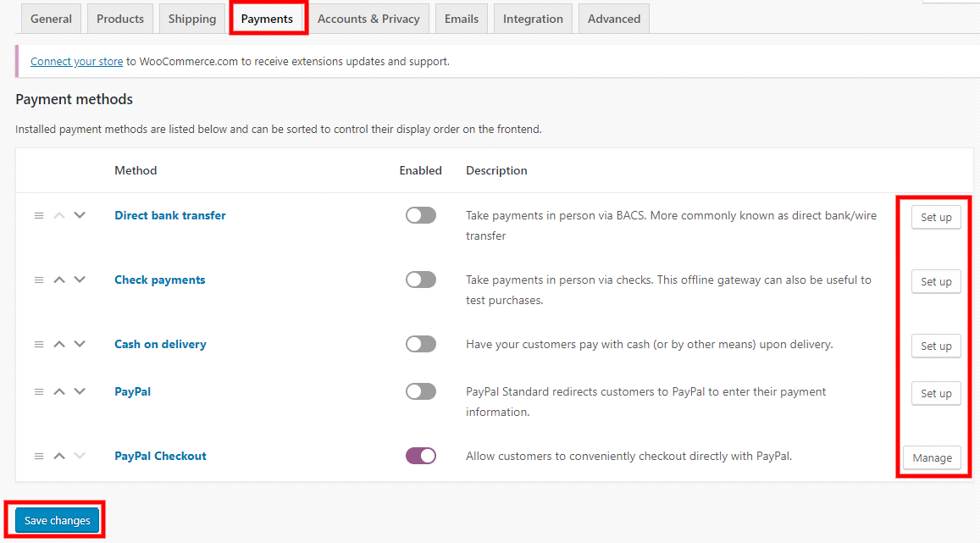The width and height of the screenshot is (980, 543).
Task: Move Check payments up with arrow
Action: (59, 280)
